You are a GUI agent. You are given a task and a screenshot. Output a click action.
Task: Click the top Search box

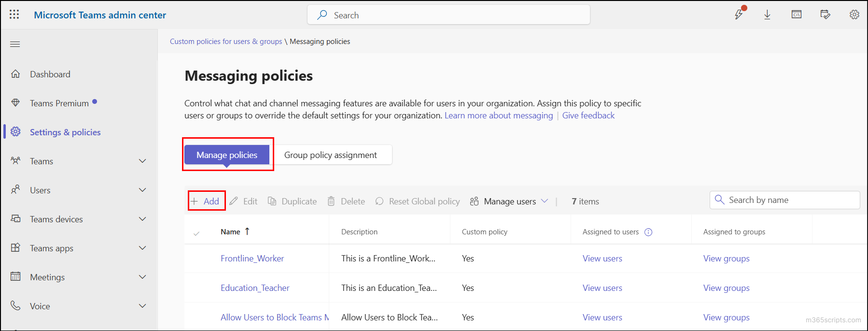click(448, 15)
